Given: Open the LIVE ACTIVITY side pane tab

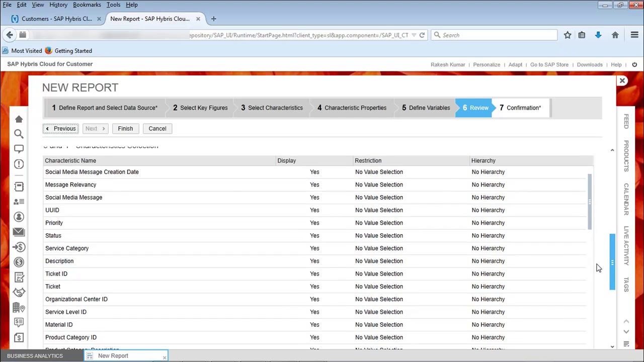Looking at the screenshot, I should (626, 245).
